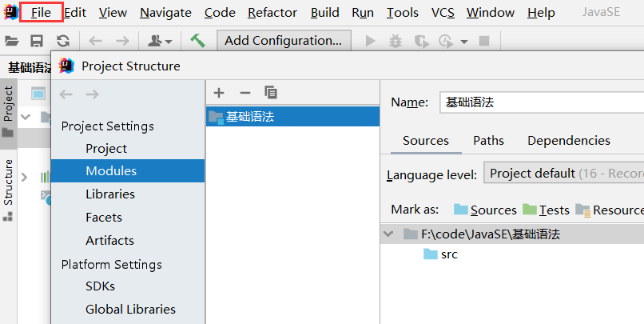Mark as Sources button

(x=485, y=210)
